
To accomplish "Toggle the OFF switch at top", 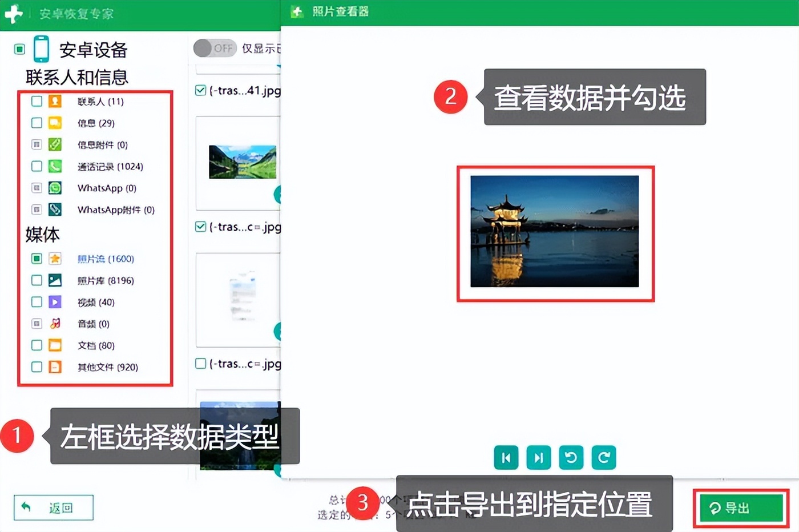I will tap(215, 49).
